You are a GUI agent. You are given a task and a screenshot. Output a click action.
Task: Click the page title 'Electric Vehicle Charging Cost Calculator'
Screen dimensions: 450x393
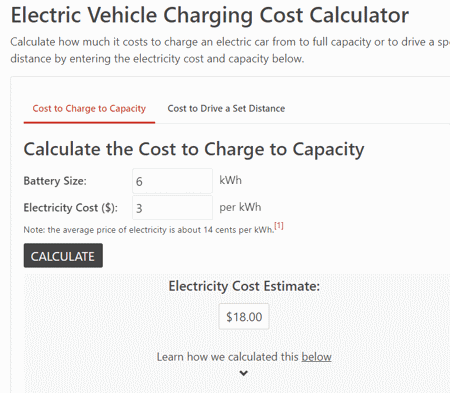(210, 15)
